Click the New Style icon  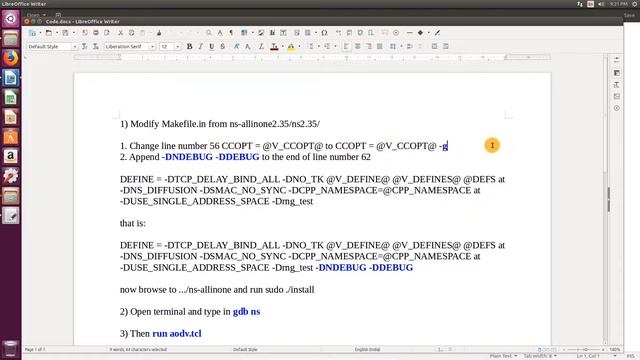[x=96, y=47]
